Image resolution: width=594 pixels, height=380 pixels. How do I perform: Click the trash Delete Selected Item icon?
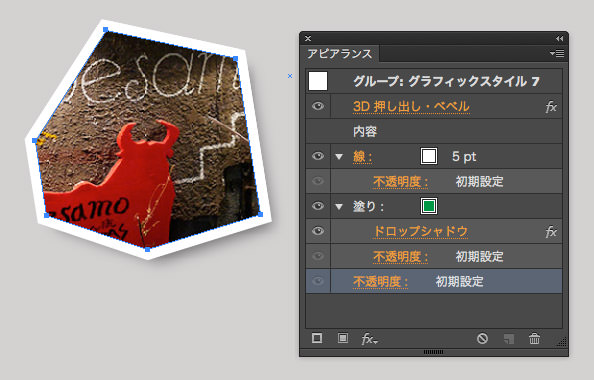(535, 338)
